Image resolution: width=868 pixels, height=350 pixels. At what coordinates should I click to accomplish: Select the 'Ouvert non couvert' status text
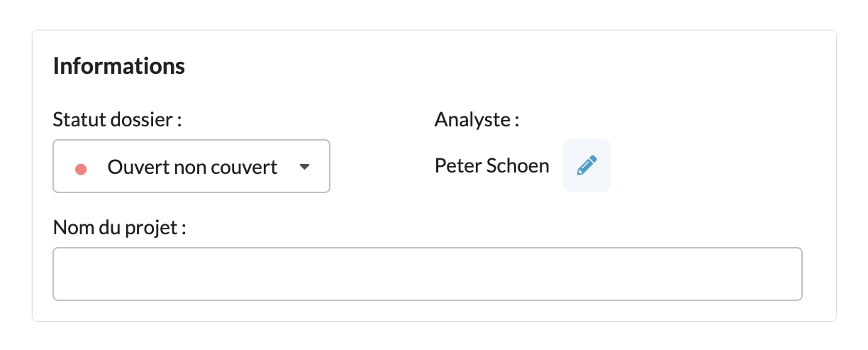click(192, 168)
